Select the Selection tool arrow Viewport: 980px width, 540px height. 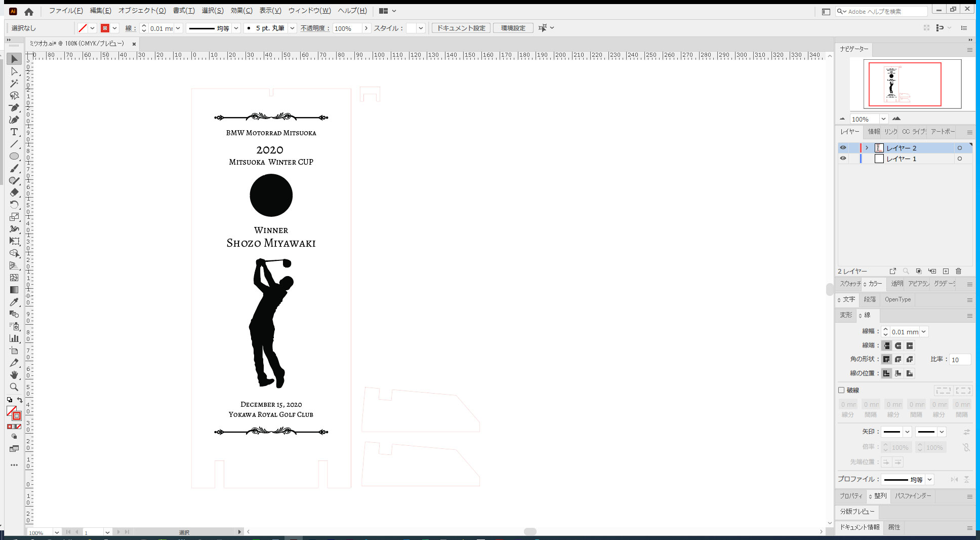point(14,59)
